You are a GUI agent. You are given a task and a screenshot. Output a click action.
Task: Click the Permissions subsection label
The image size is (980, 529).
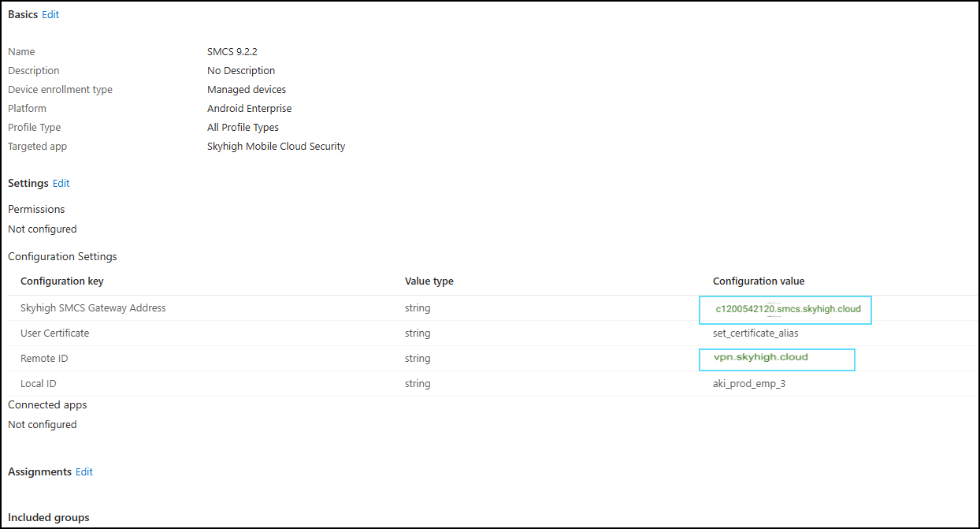[x=36, y=209]
